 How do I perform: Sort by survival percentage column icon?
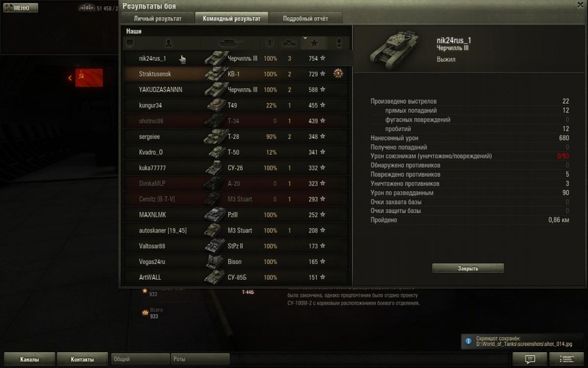click(269, 43)
